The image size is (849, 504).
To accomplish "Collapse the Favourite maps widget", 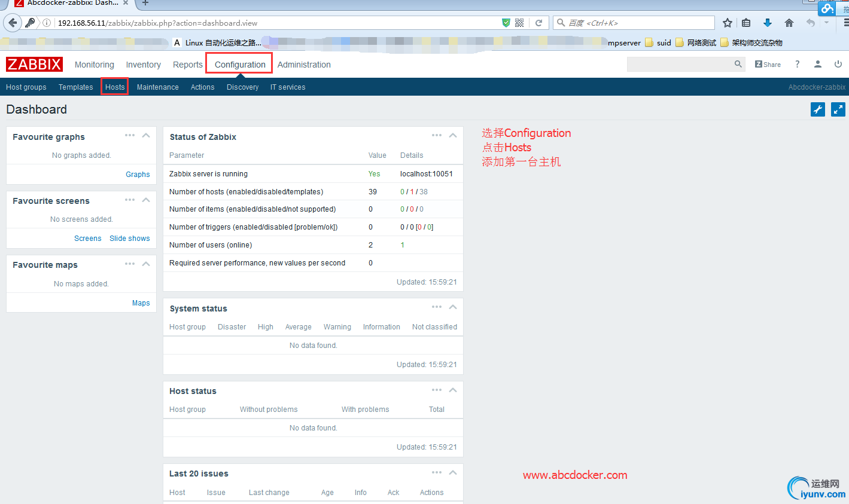I will click(x=146, y=264).
